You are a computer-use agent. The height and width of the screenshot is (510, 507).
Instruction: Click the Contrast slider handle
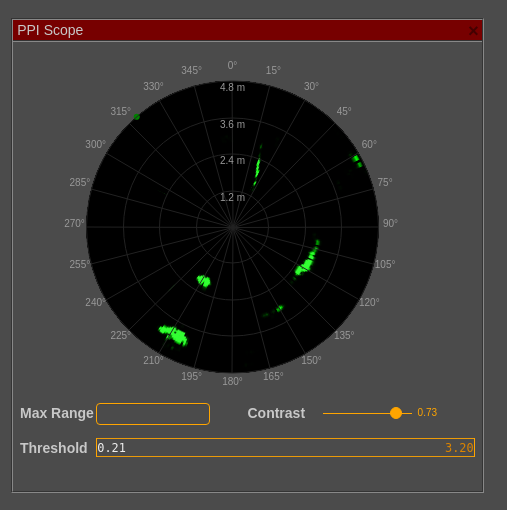(396, 413)
